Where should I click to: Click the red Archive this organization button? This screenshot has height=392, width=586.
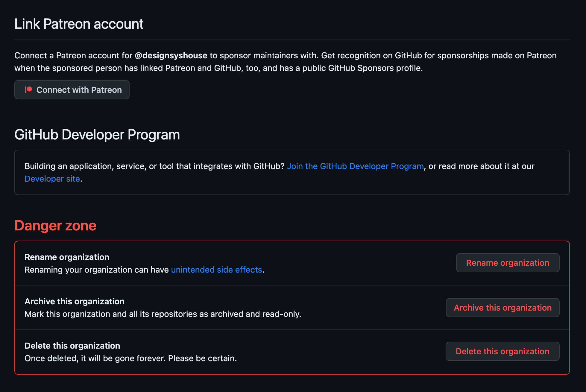pos(502,308)
